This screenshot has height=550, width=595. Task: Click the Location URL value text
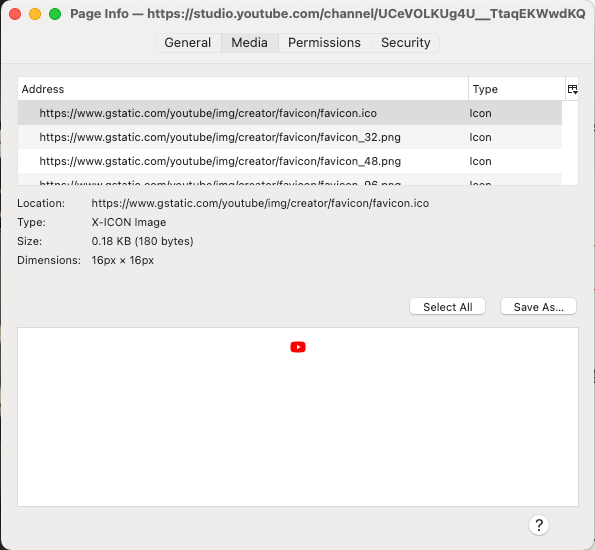[260, 203]
